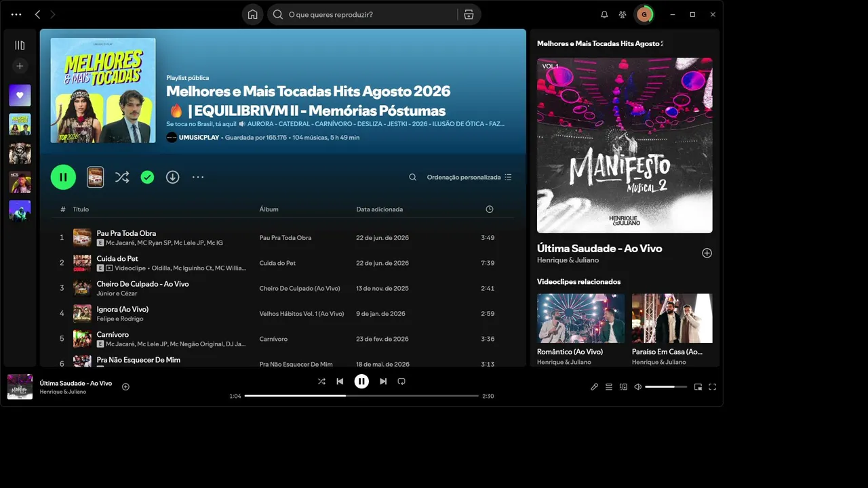Sort by the 'Data adicionada' column
Image resolution: width=868 pixels, height=488 pixels.
(x=380, y=209)
